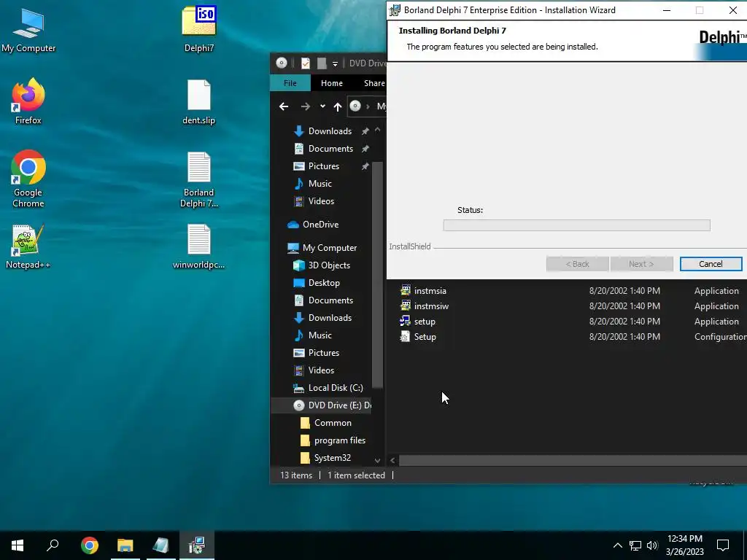This screenshot has height=560, width=747.
Task: Select pinned Downloads in Quick access
Action: (x=329, y=131)
